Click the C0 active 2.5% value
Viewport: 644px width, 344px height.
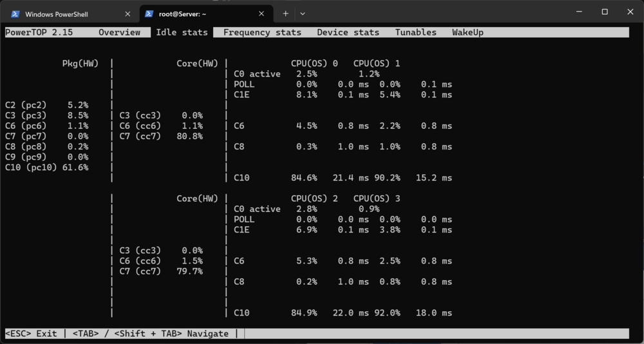click(307, 74)
